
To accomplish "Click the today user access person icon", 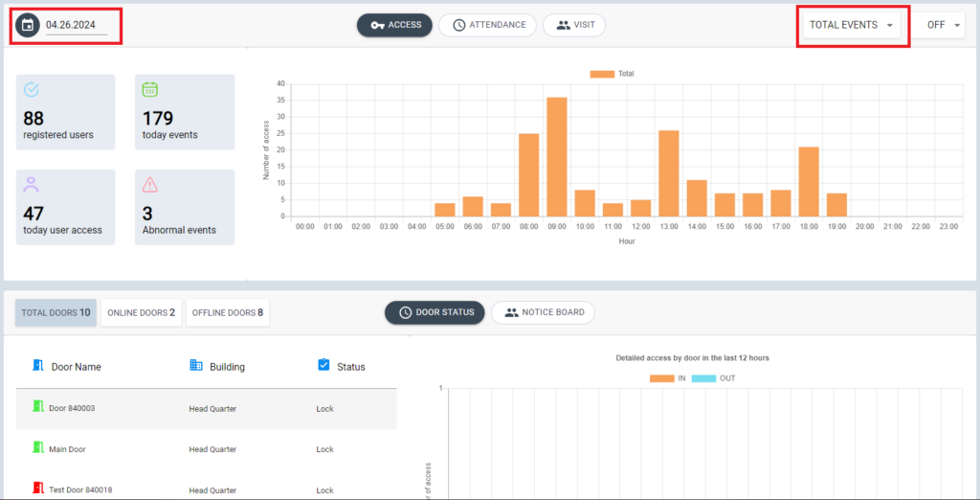I will coord(32,184).
